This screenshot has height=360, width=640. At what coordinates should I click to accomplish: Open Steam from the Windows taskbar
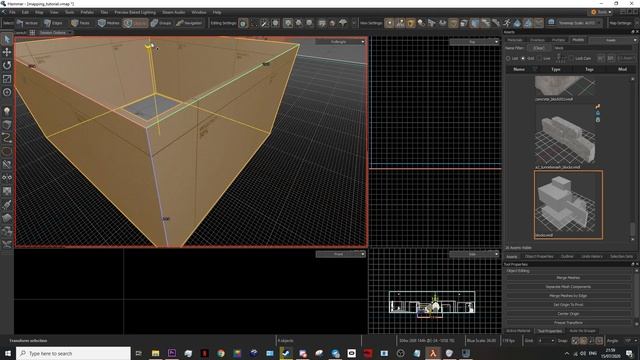[286, 353]
